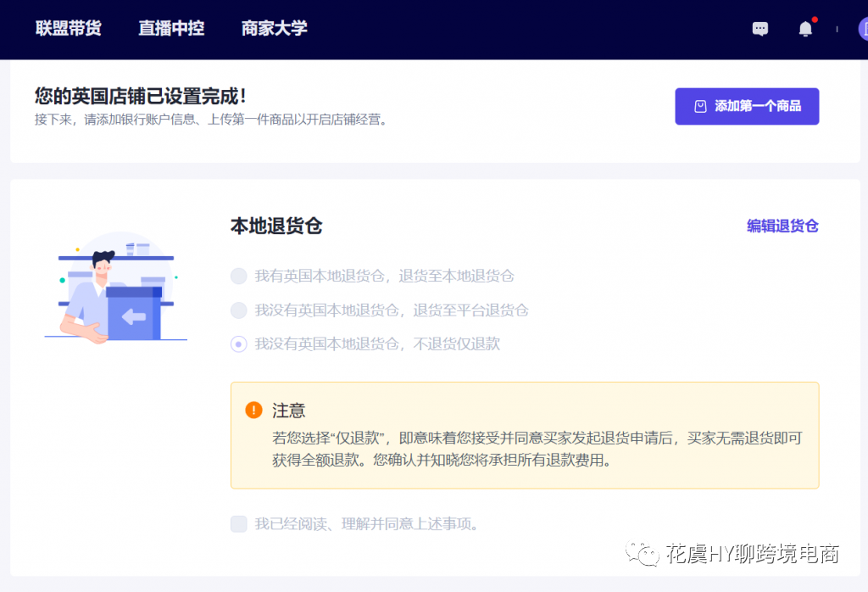
Task: Click the shopping bag icon in purple button
Action: 700,107
